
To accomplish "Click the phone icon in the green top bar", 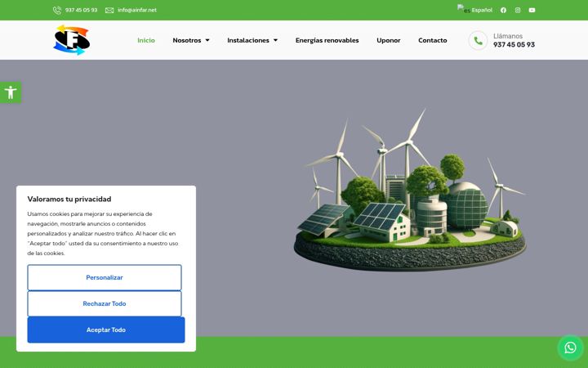I will coord(57,10).
